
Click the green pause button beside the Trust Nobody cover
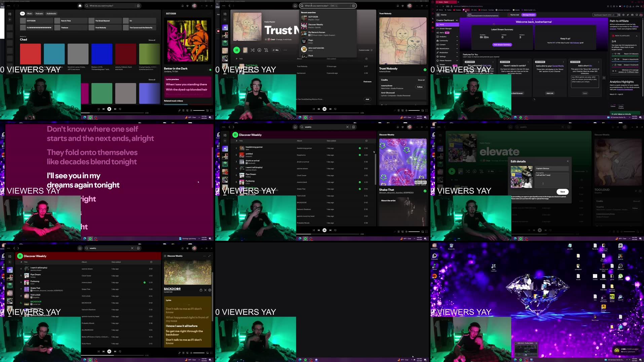(x=237, y=50)
